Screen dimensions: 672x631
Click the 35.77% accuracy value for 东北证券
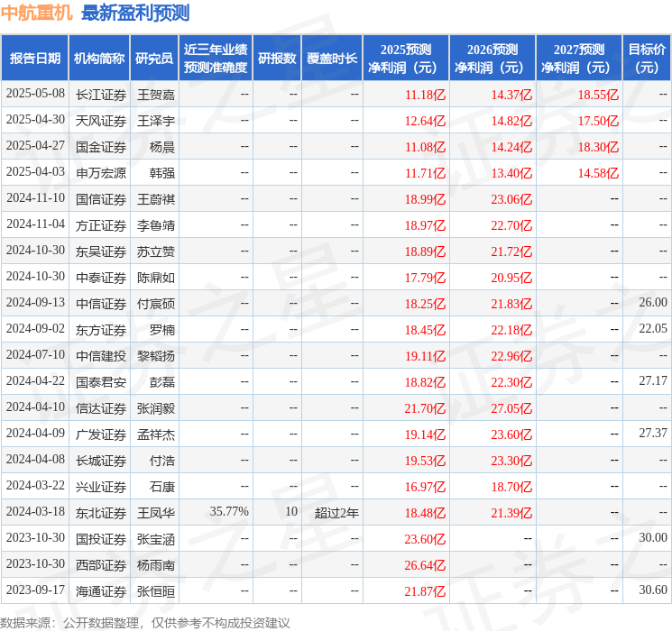229,512
